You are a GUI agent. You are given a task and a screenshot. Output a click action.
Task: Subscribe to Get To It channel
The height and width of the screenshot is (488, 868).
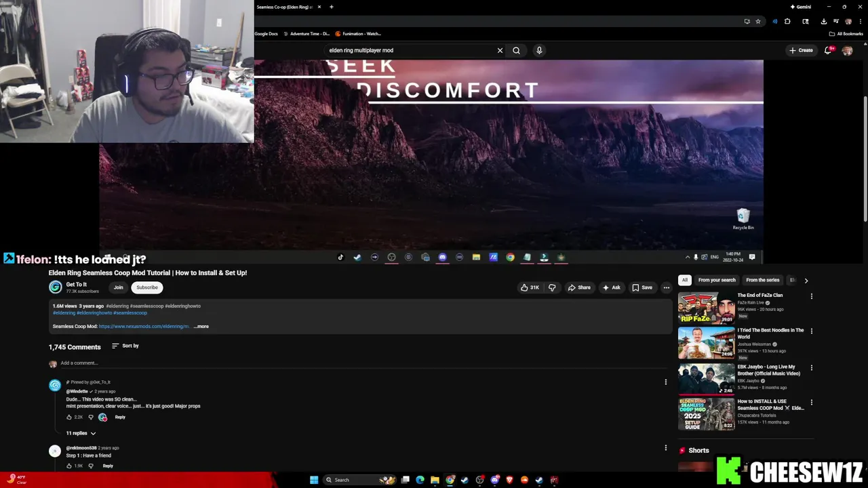click(x=147, y=287)
